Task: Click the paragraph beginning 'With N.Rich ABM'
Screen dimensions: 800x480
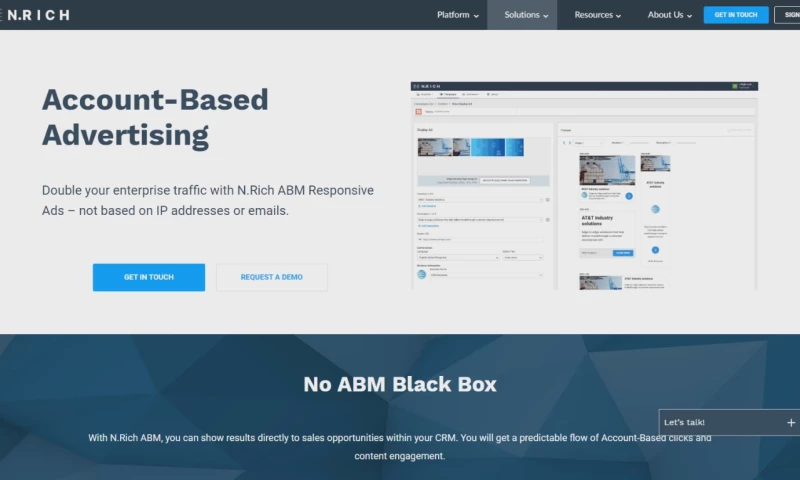Action: point(399,447)
